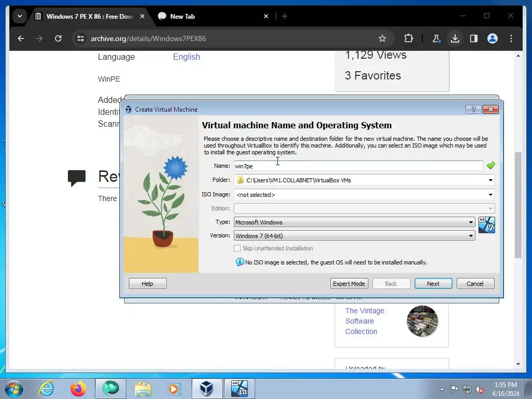Open Chrome downloads icon

(x=455, y=38)
